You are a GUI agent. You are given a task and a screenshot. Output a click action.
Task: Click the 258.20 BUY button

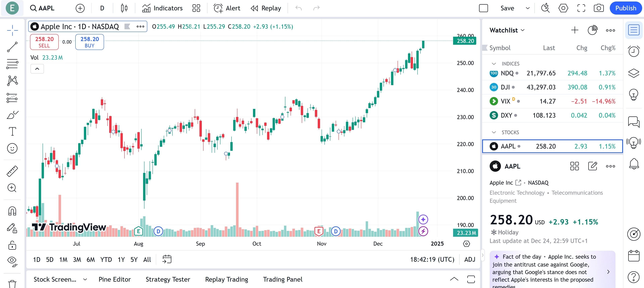(90, 42)
